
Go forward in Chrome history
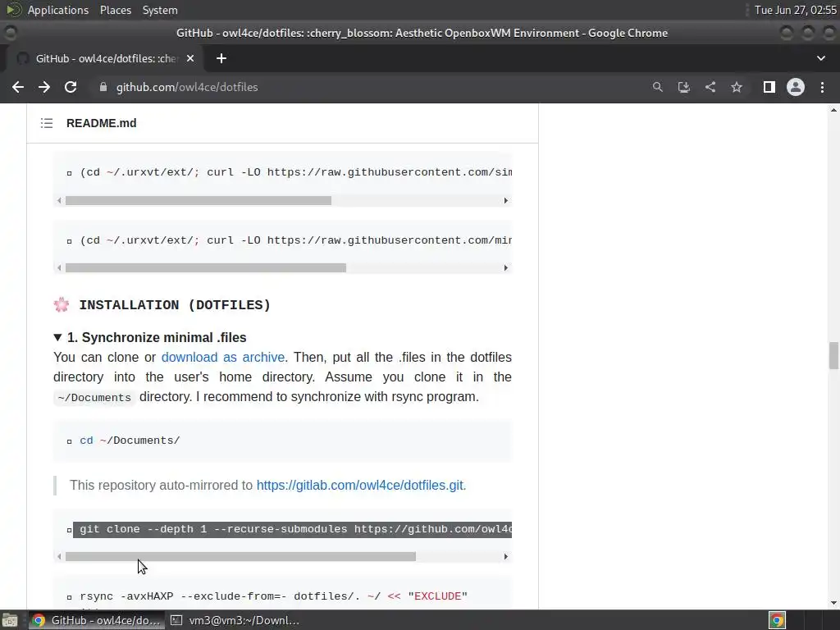point(44,87)
